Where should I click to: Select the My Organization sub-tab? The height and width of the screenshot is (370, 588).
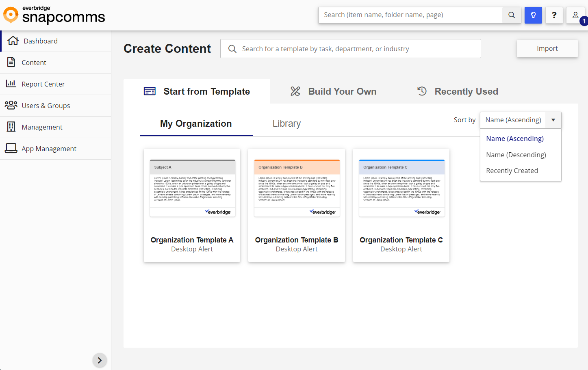pyautogui.click(x=196, y=123)
